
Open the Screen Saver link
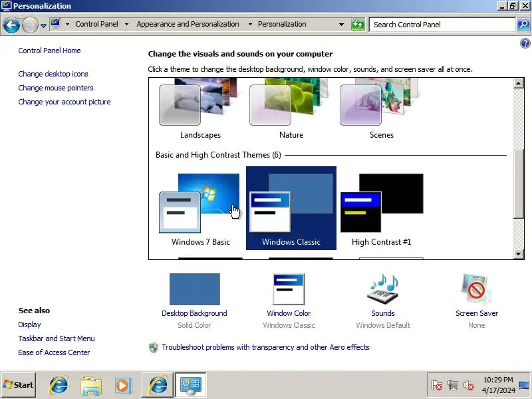click(x=477, y=313)
